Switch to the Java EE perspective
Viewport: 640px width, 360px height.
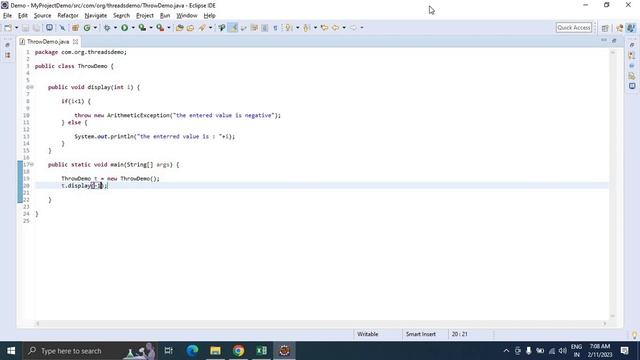coord(620,28)
